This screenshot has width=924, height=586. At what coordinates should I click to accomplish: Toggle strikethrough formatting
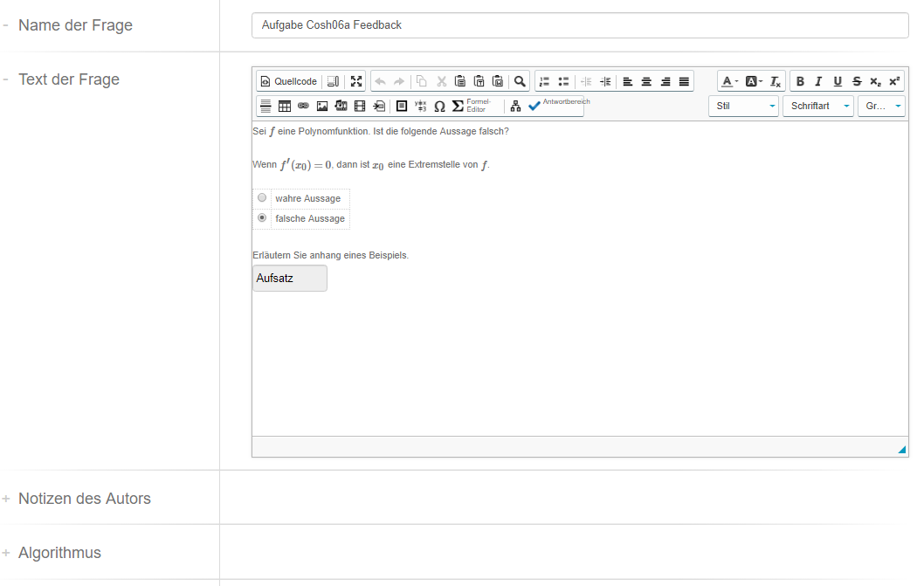[x=857, y=81]
